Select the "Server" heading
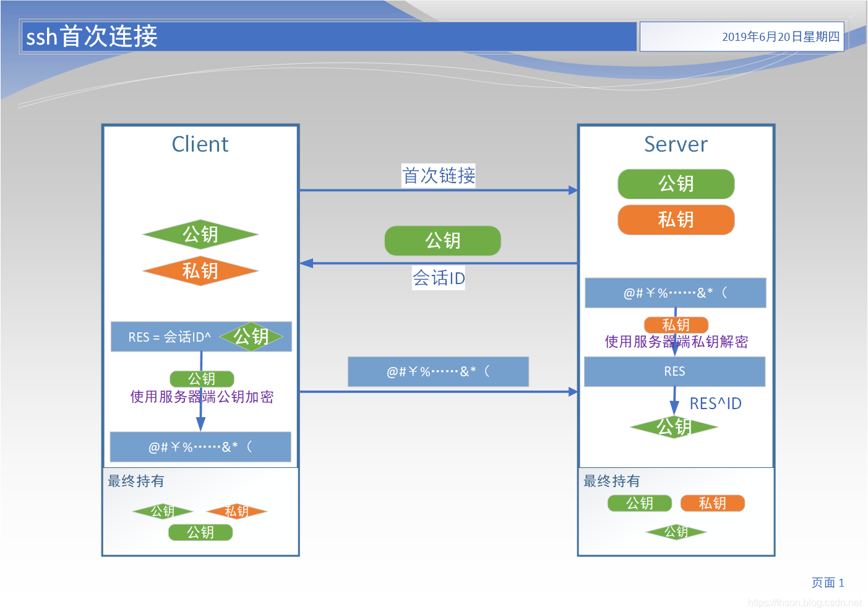This screenshot has height=614, width=868. coord(676,144)
